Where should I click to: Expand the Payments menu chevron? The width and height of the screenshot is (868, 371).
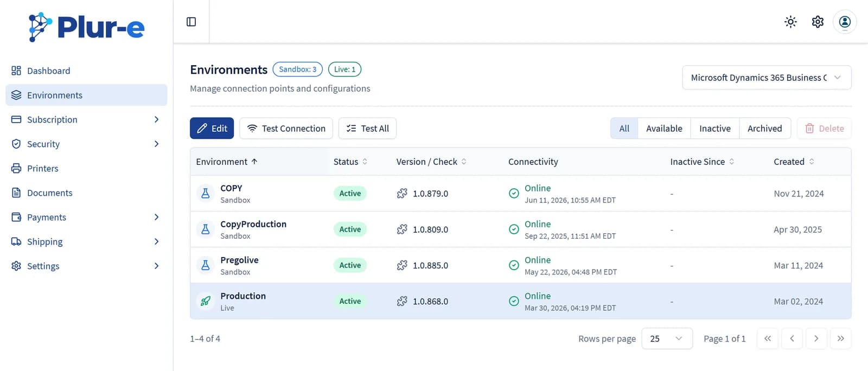pos(156,217)
